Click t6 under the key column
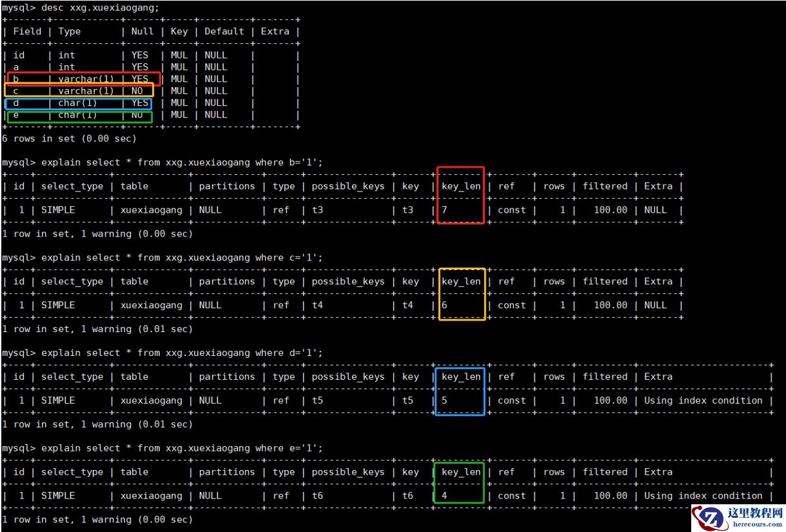The image size is (786, 532). [x=408, y=497]
